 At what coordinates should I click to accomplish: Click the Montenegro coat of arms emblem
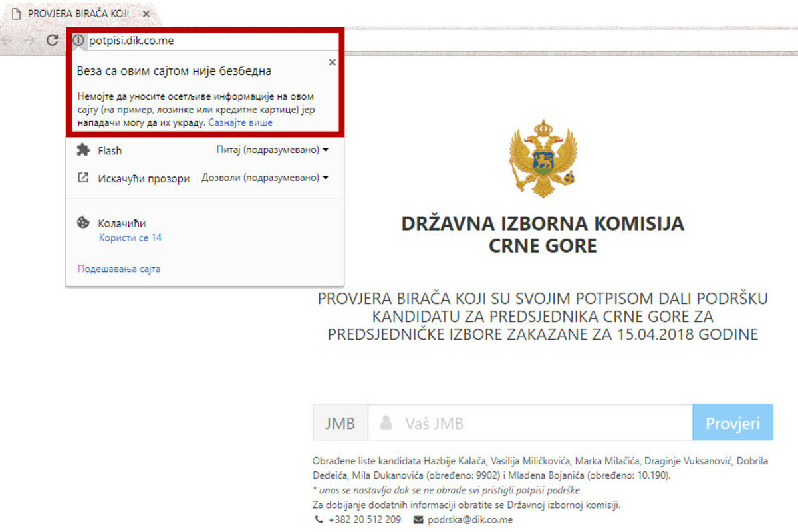(542, 158)
